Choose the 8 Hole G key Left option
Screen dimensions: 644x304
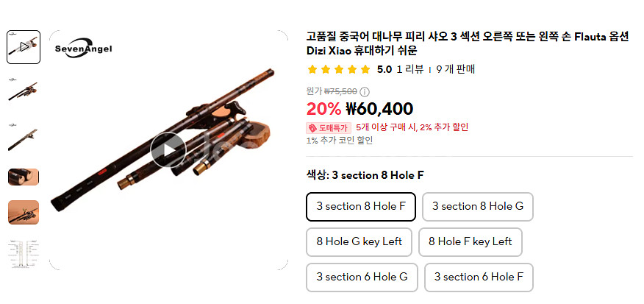coord(359,241)
